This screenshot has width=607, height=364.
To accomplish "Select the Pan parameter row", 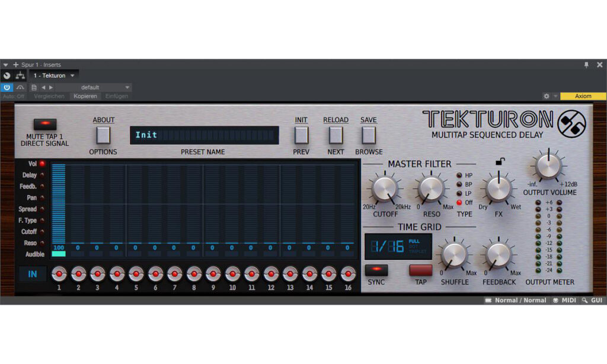I will pyautogui.click(x=35, y=197).
